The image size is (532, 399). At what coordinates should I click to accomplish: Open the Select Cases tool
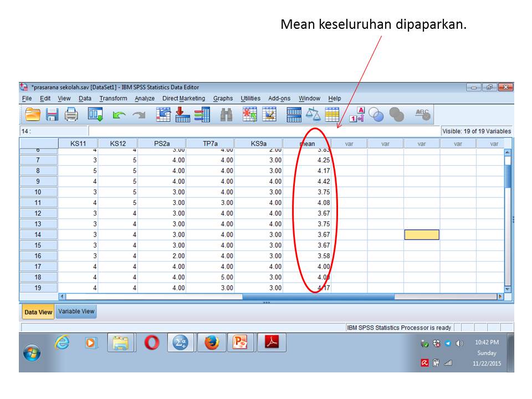point(332,114)
